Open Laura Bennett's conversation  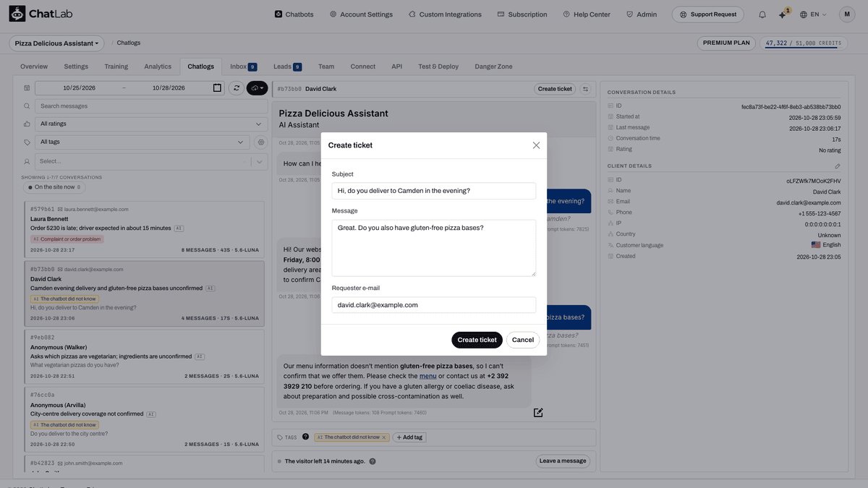tap(144, 228)
